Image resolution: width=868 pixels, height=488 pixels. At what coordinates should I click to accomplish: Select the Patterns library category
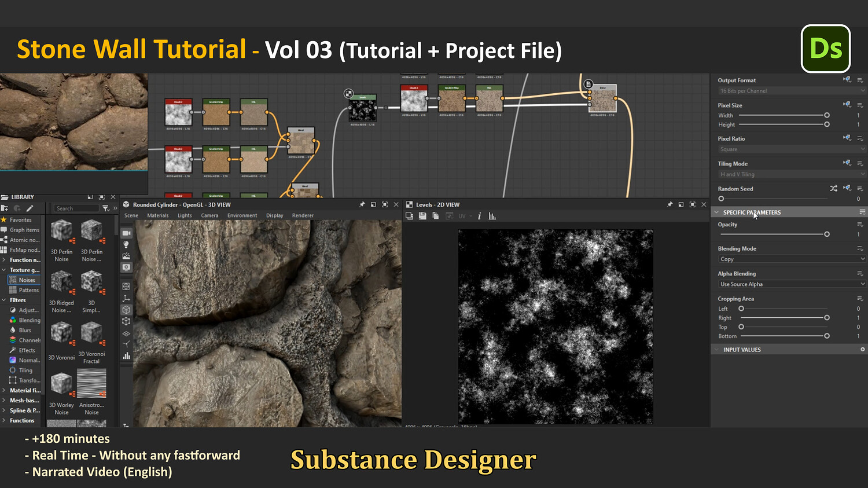(x=25, y=290)
